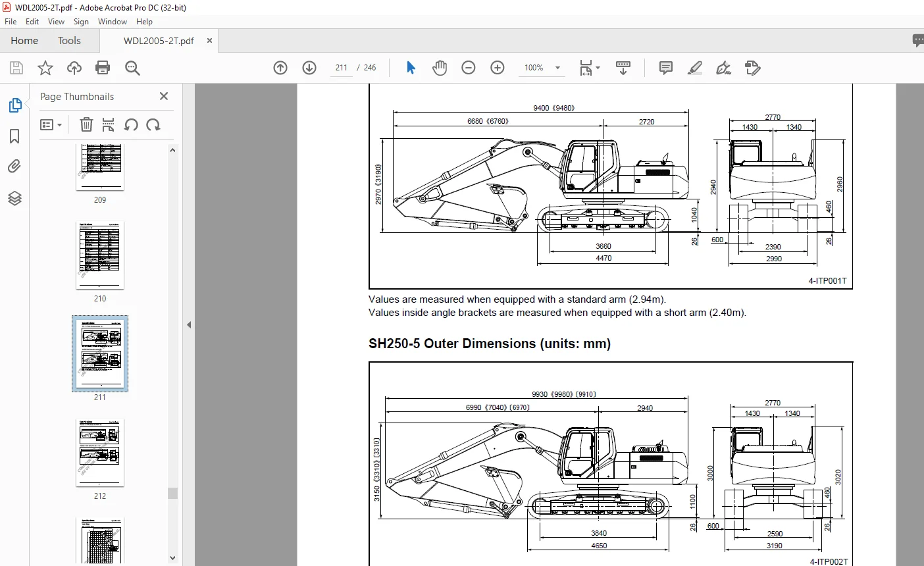Click the scrolling mode toolbar icon

[x=623, y=68]
